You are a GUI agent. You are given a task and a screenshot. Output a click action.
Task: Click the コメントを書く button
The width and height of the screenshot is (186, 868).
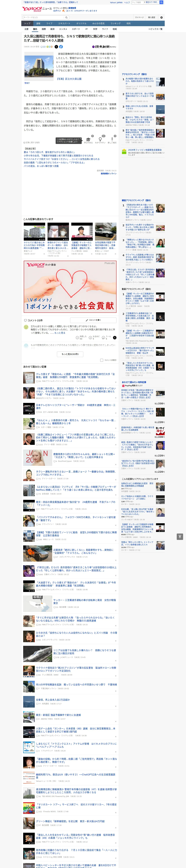93,320
